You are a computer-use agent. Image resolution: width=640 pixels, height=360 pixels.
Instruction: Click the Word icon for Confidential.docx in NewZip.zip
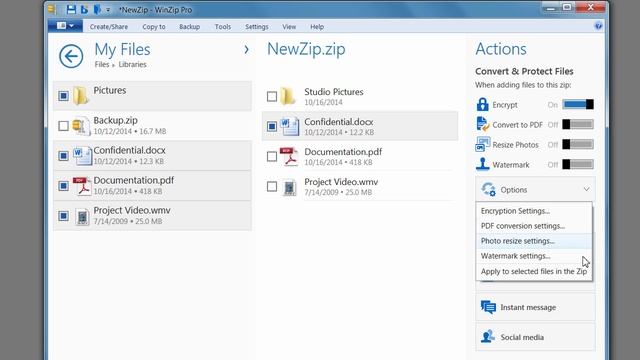[289, 127]
